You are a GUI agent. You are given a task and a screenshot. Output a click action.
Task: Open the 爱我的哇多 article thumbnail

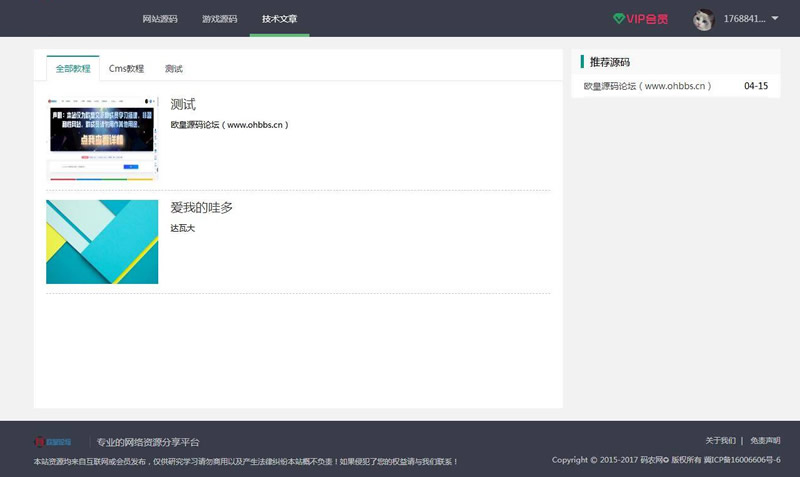point(102,242)
